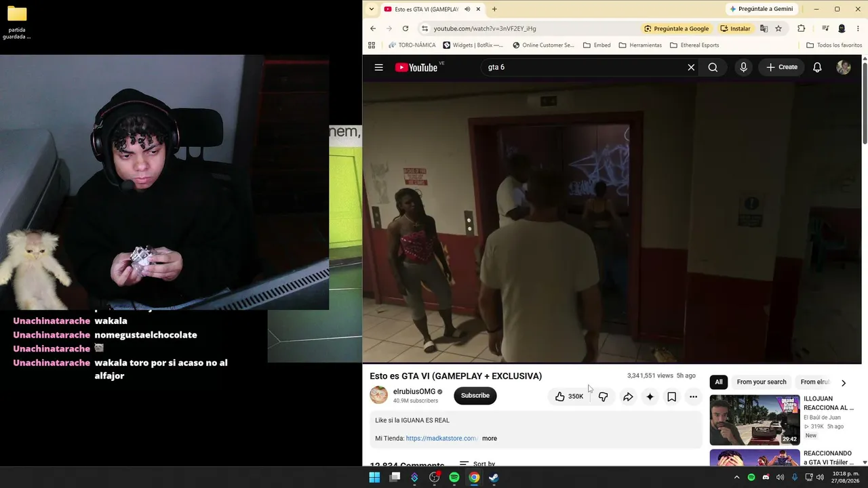Image resolution: width=868 pixels, height=488 pixels.
Task: Select the 'All' filter chip
Action: click(719, 382)
